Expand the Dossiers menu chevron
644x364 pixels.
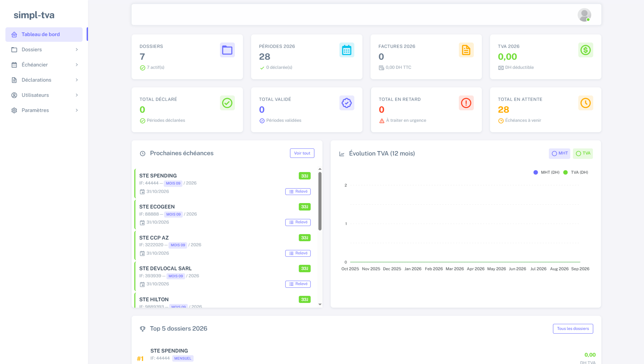[x=77, y=50]
